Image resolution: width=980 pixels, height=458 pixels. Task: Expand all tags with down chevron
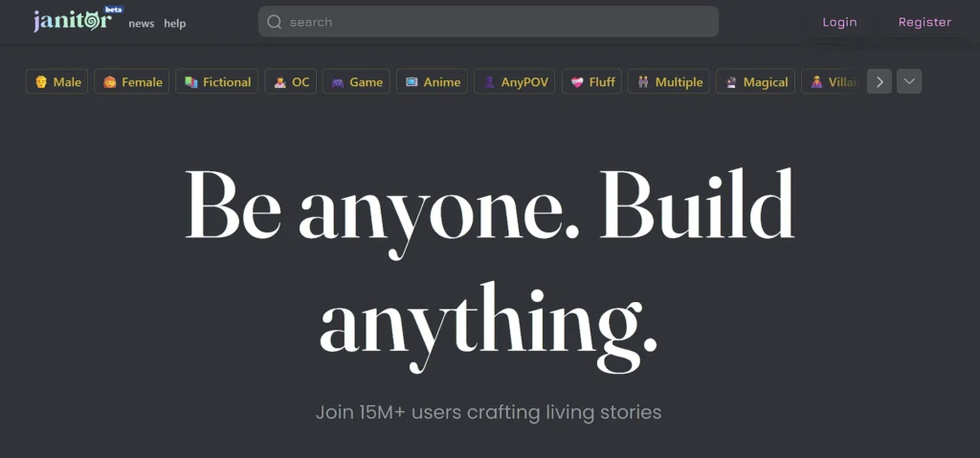click(x=909, y=82)
